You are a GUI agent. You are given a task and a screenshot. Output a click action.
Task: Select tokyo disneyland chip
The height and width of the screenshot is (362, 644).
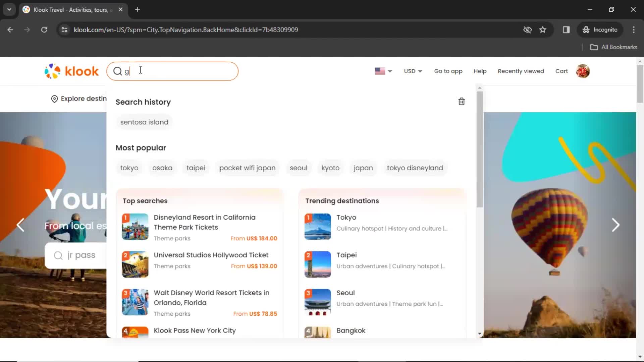click(x=415, y=168)
